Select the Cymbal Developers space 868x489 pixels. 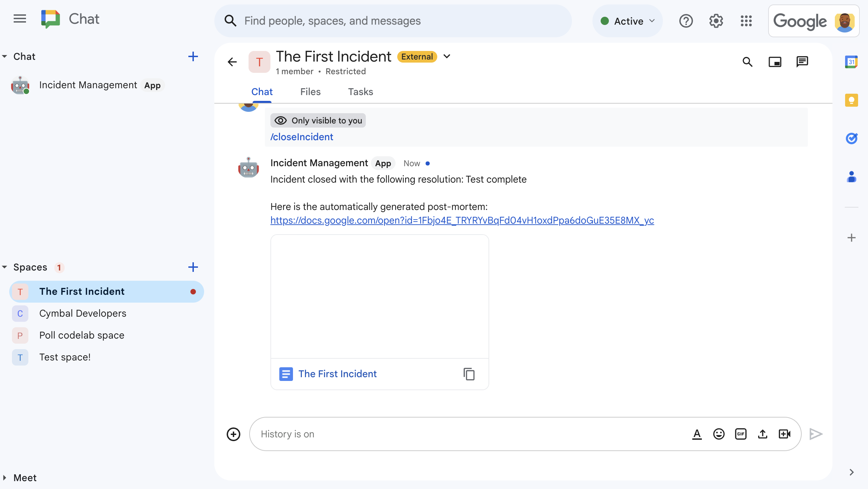coord(82,313)
